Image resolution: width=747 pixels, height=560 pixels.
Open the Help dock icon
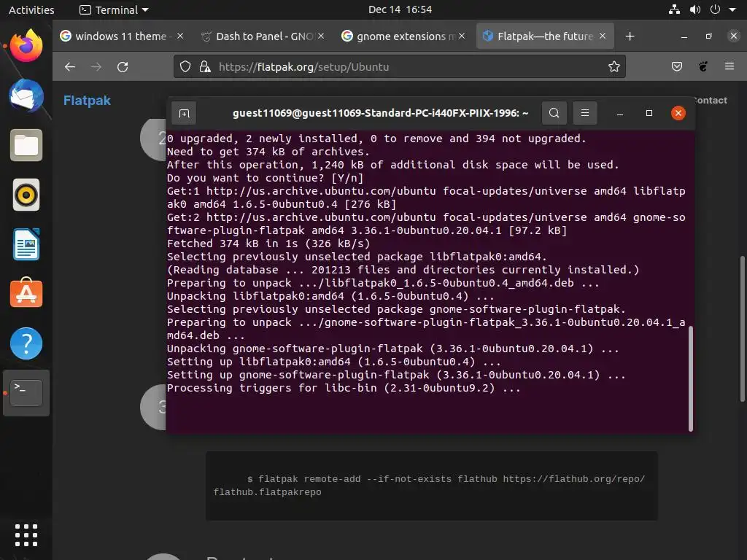26,343
